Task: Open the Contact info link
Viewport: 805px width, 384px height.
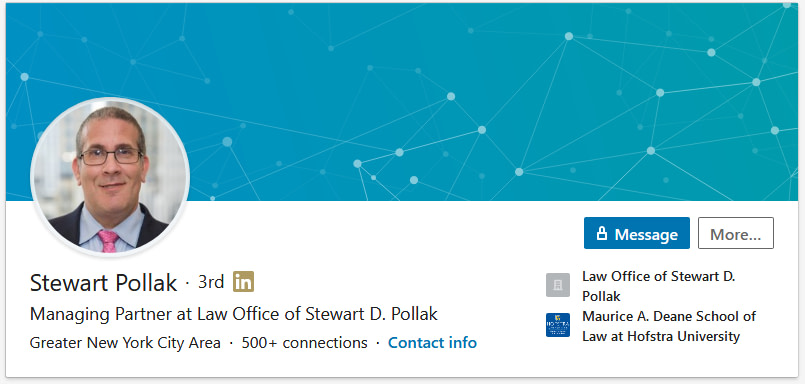Action: [432, 342]
